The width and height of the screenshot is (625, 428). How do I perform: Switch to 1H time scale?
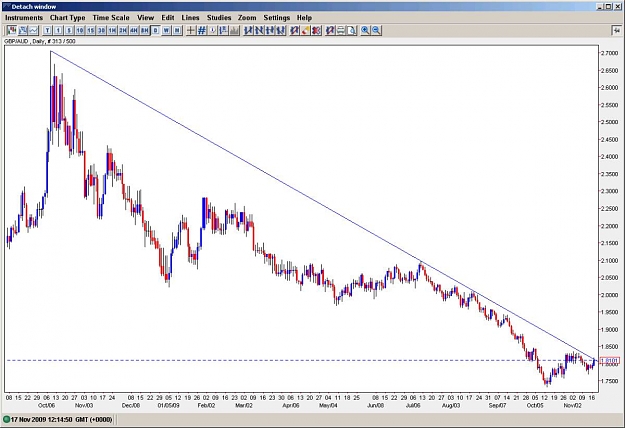(x=112, y=30)
